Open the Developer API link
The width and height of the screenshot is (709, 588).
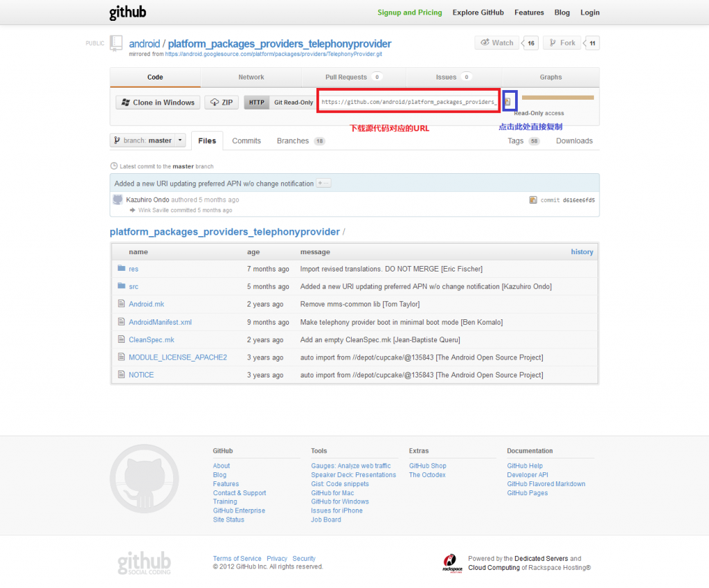(x=527, y=475)
